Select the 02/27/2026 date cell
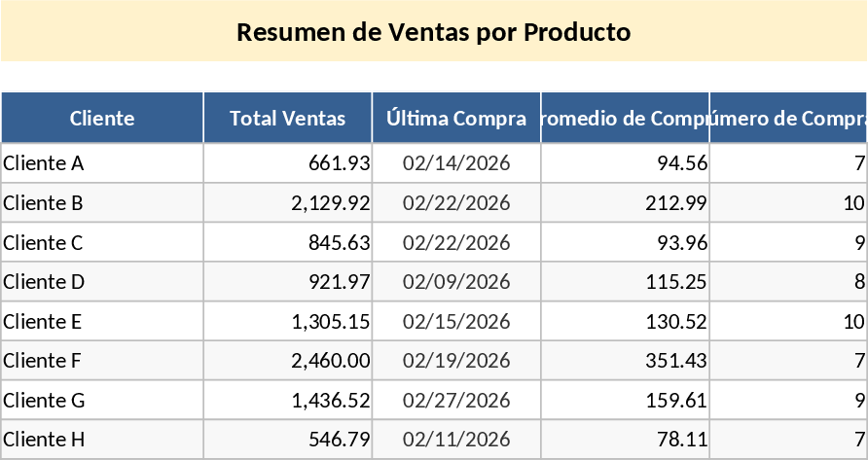The image size is (868, 460). pyautogui.click(x=456, y=401)
